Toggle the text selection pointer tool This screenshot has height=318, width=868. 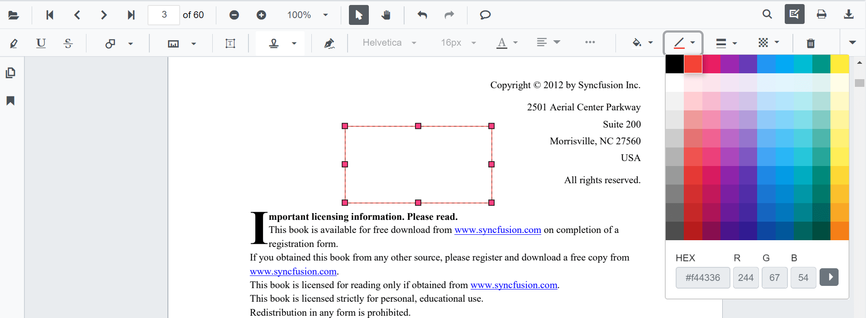(359, 15)
